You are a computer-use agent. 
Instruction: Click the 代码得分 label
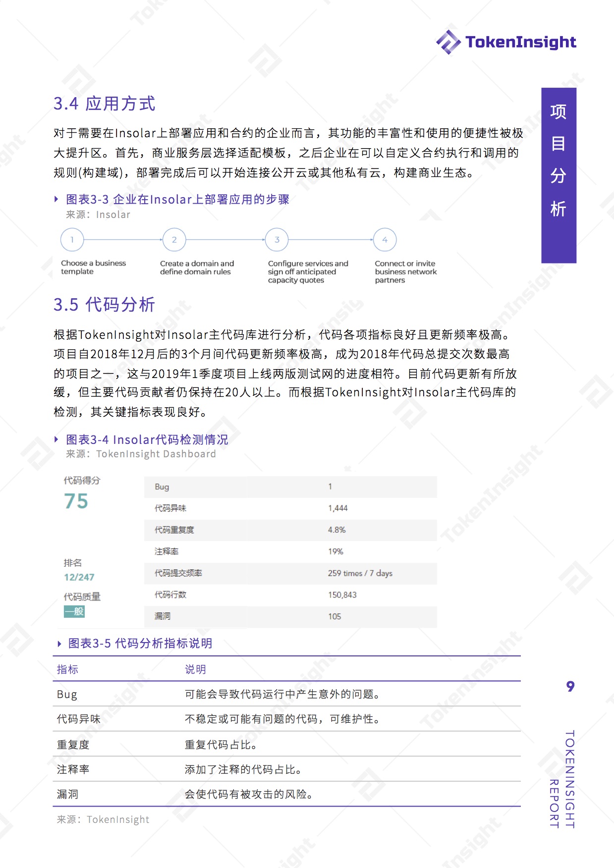[82, 481]
